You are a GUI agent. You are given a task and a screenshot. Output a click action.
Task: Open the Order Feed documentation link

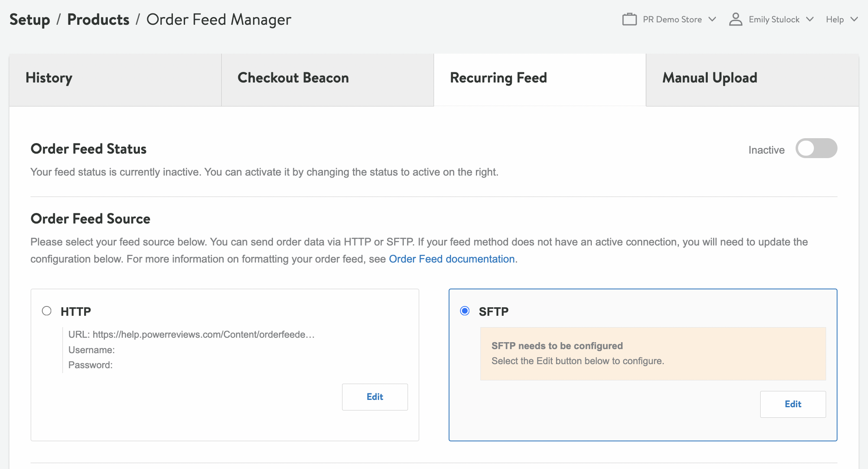click(x=451, y=258)
